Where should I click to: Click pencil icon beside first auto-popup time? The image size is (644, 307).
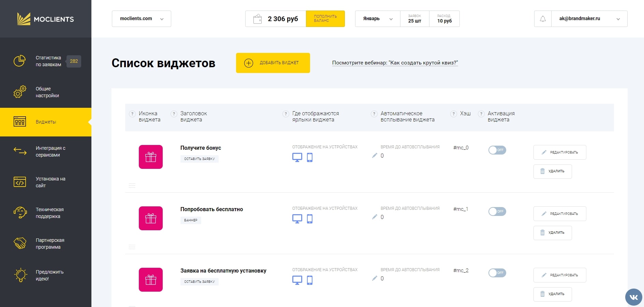pos(375,156)
